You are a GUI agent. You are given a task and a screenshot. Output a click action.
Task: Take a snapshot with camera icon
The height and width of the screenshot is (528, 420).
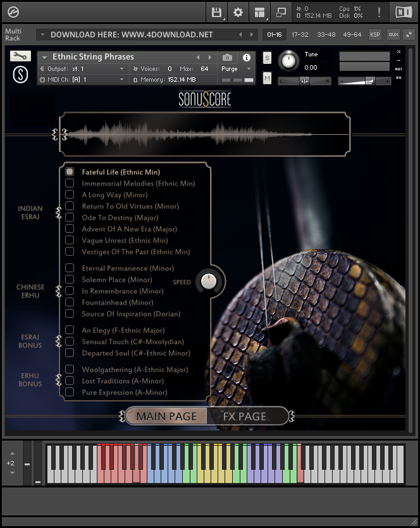point(227,58)
